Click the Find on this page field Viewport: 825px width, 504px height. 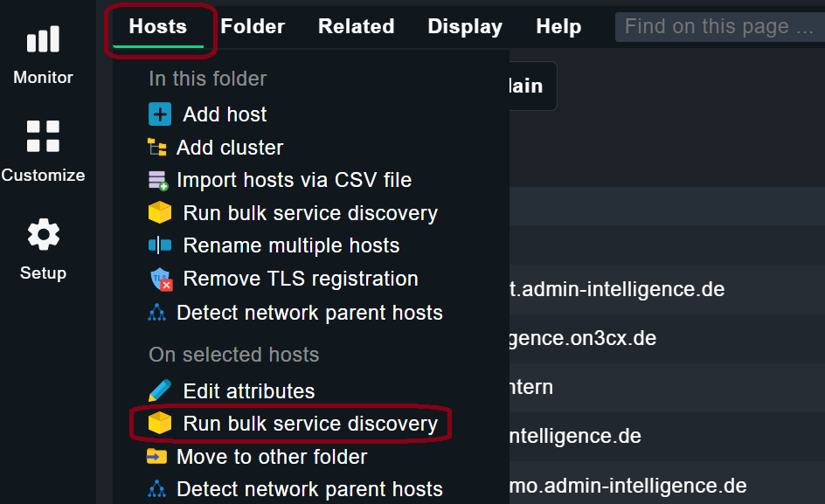718,27
